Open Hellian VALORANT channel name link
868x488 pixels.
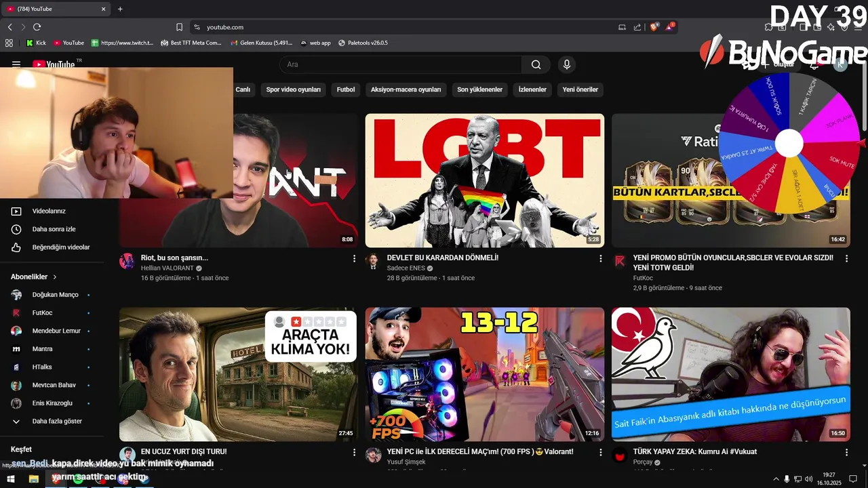pos(167,268)
